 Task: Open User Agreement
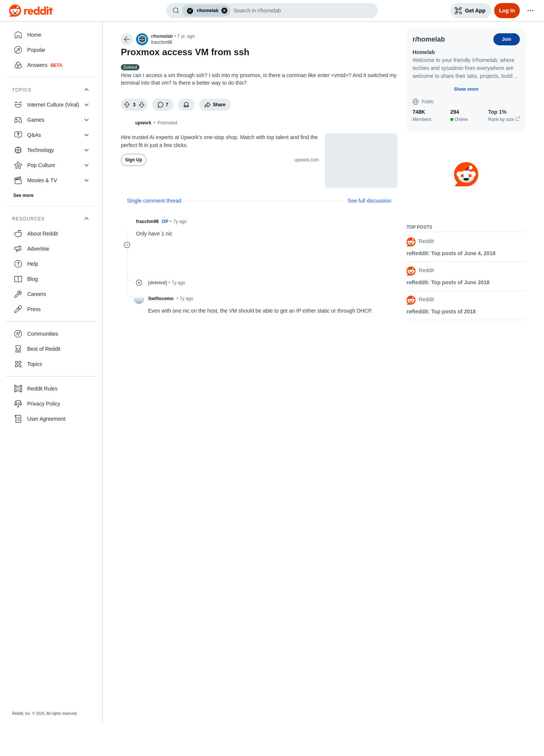point(51,419)
